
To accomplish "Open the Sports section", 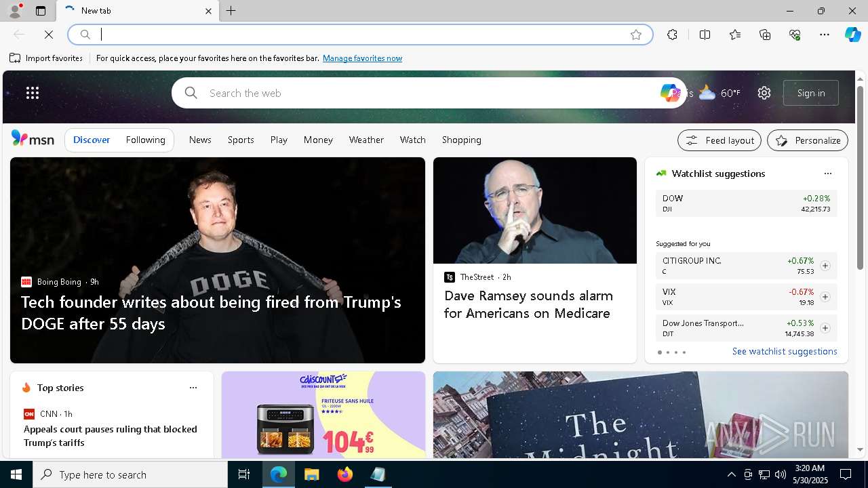I will tap(241, 140).
